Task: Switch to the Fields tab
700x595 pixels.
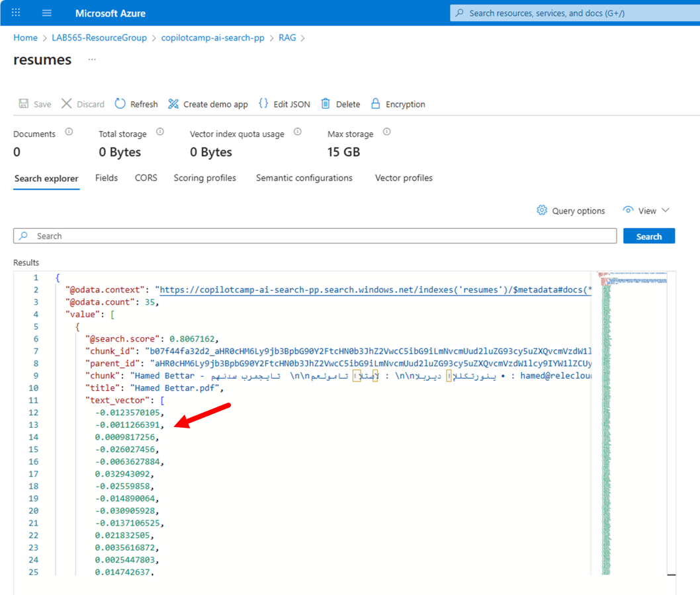Action: click(107, 178)
